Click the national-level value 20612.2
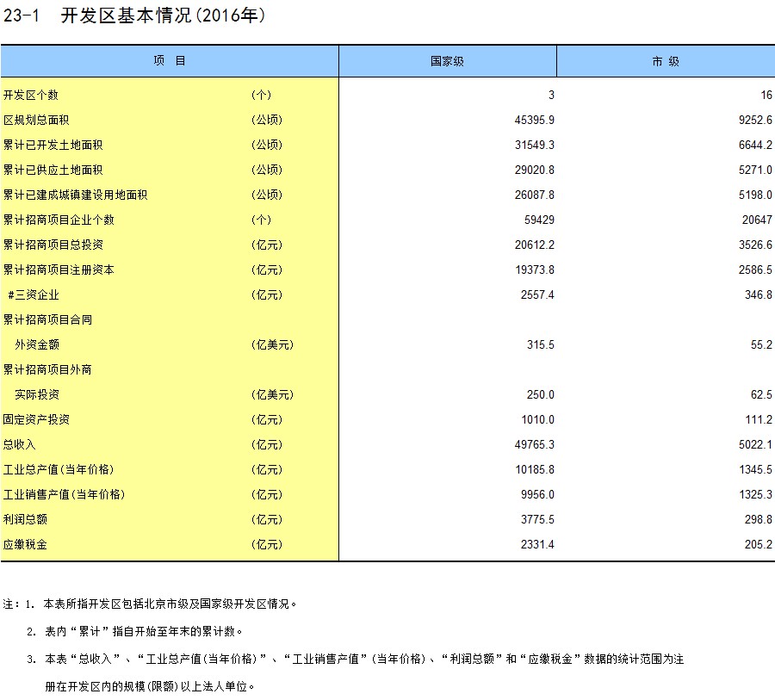Screen dimensions: 775x700 [534, 245]
